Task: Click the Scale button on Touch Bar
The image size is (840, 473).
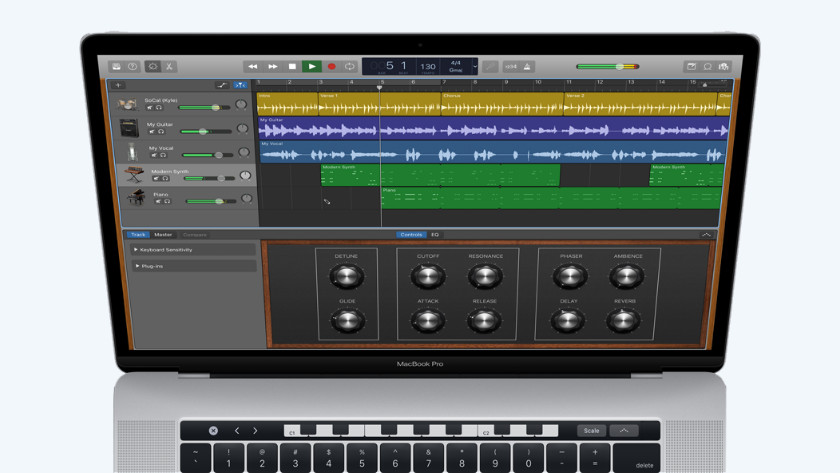Action: click(591, 431)
